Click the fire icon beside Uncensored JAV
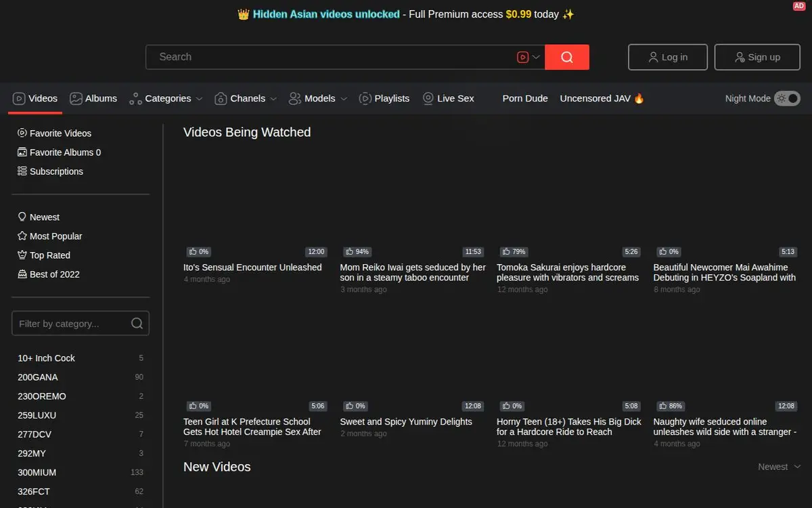812x508 pixels. point(639,98)
